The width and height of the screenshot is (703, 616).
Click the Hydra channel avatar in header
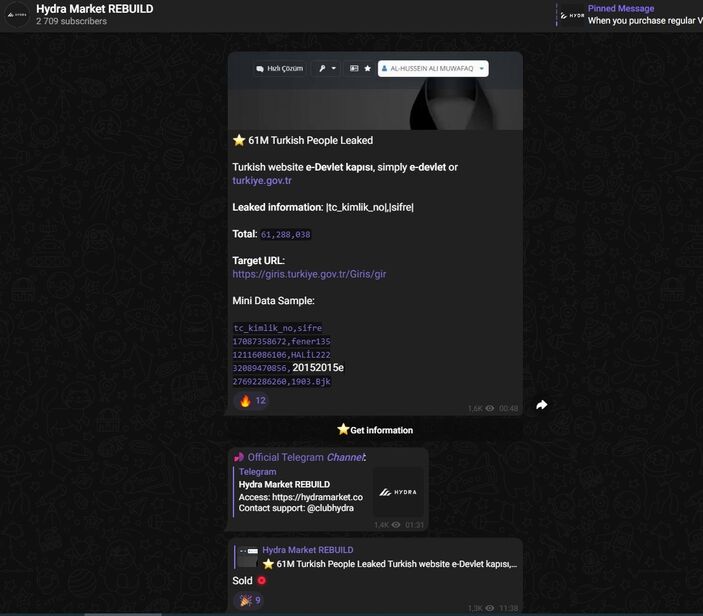coord(17,15)
